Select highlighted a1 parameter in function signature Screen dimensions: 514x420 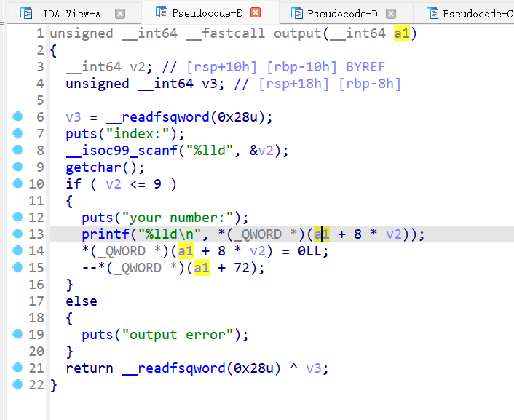(401, 33)
